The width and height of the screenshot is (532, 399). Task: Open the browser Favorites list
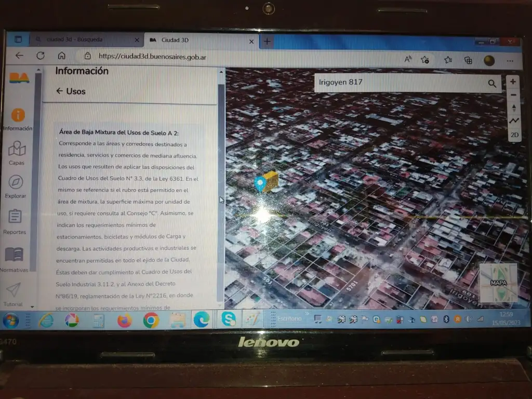click(448, 60)
